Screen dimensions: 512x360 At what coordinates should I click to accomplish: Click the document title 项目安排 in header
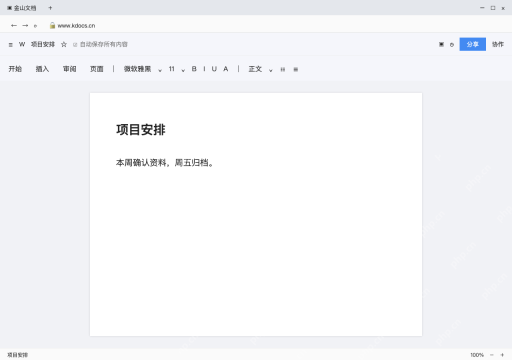coord(43,44)
